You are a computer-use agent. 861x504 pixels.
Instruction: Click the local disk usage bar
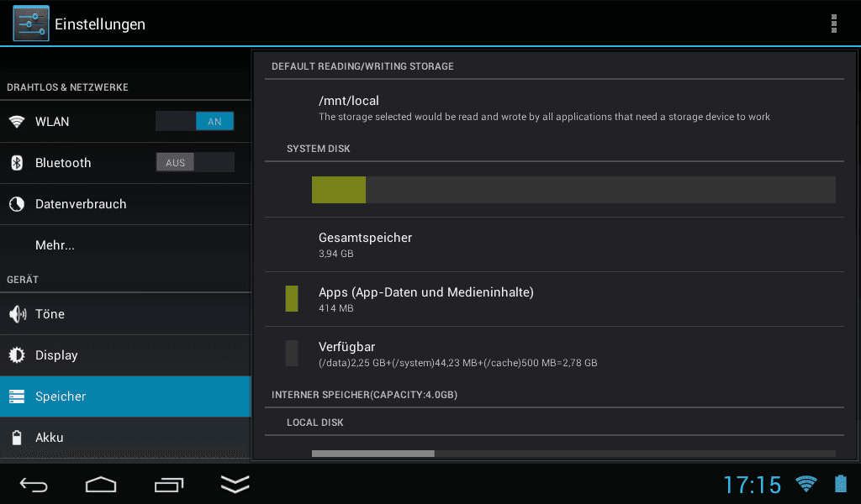(573, 454)
